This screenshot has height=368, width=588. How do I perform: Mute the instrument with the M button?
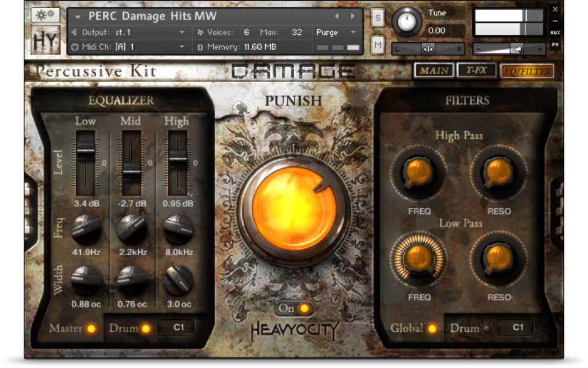378,44
